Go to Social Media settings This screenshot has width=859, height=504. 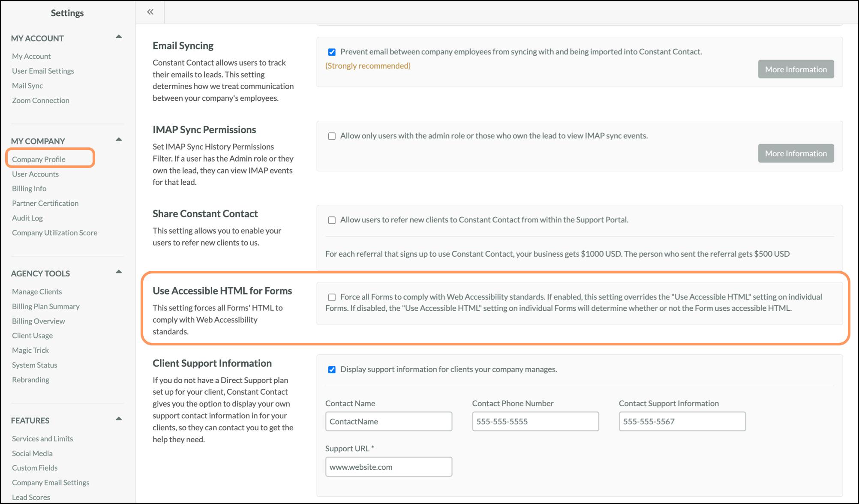click(32, 453)
